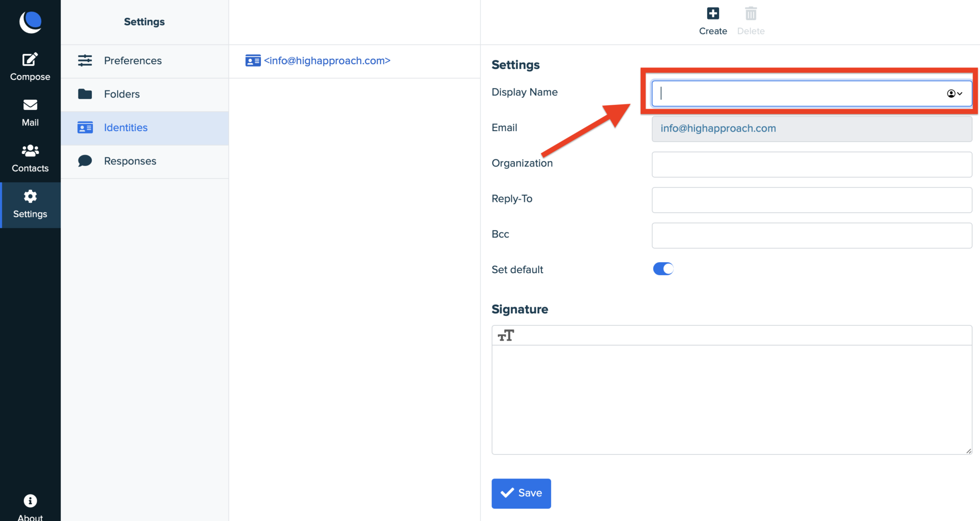Click inside the Signature text area
980x521 pixels.
(732, 399)
